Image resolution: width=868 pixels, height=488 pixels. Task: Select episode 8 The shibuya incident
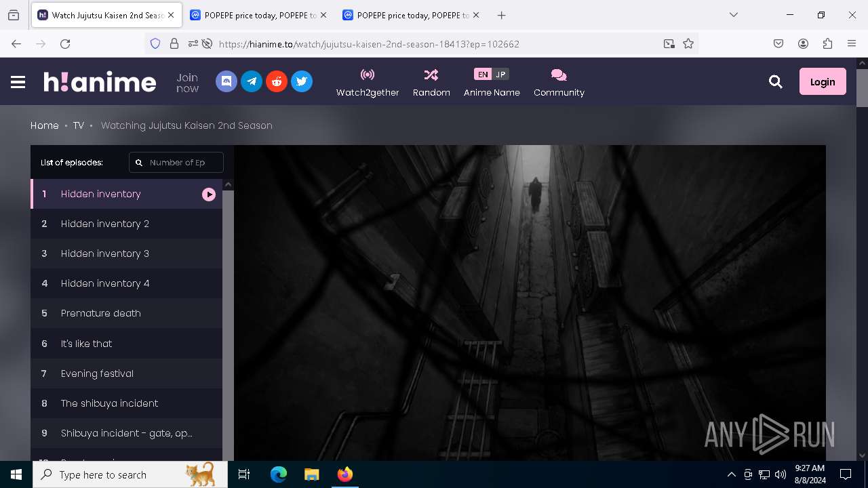(126, 403)
